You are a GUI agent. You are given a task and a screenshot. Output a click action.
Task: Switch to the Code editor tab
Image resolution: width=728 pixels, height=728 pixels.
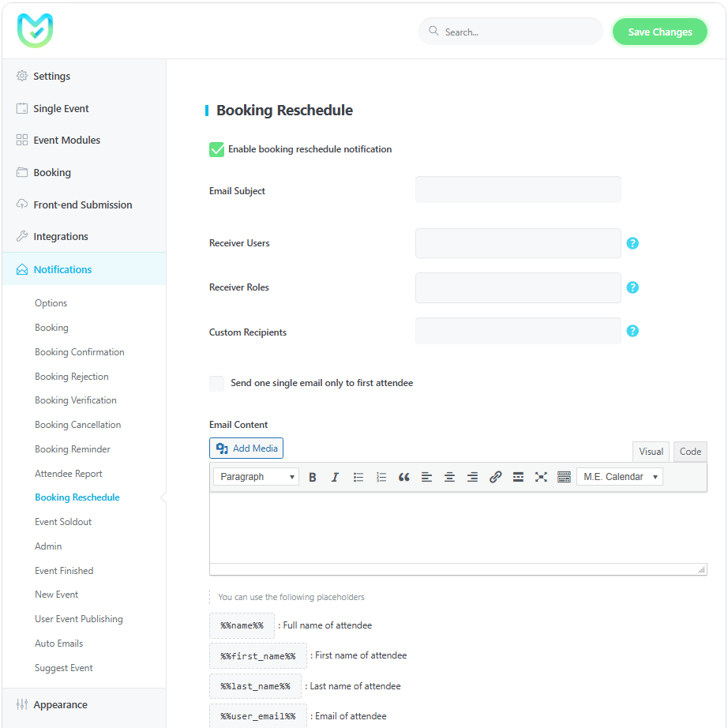[690, 452]
